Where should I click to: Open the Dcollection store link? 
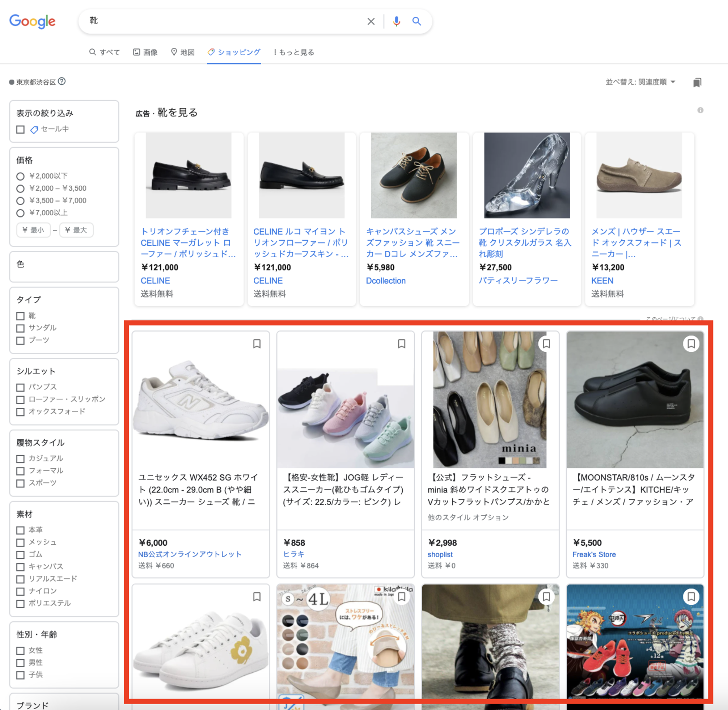click(386, 281)
